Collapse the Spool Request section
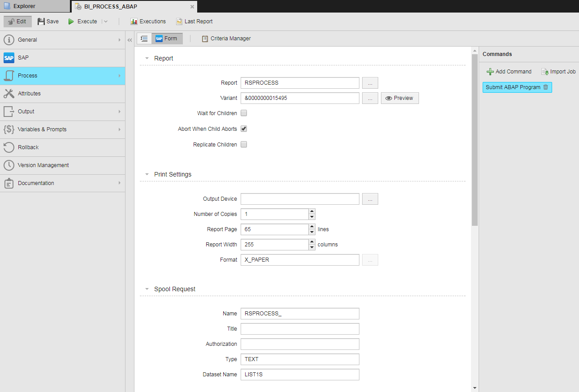The height and width of the screenshot is (392, 579). point(147,289)
